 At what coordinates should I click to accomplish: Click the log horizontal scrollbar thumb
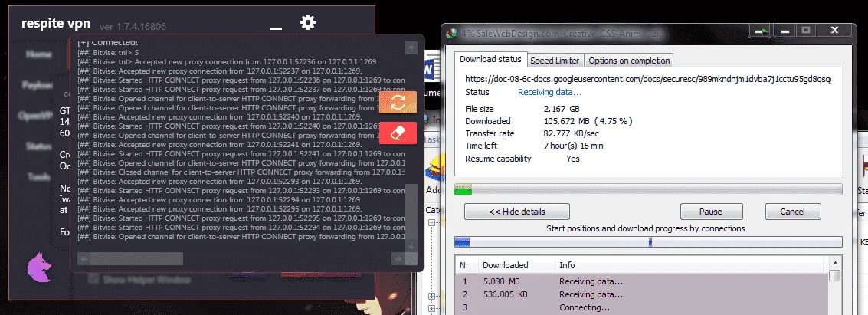pyautogui.click(x=136, y=258)
